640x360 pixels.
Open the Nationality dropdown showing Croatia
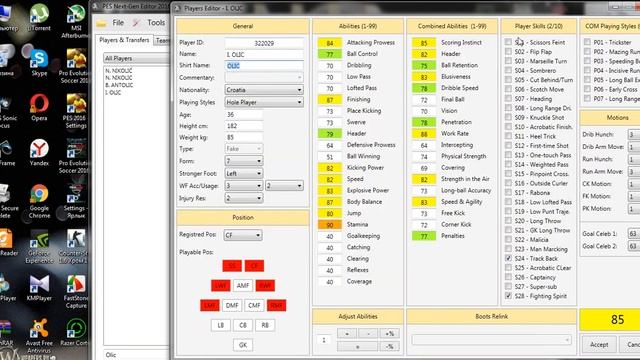tap(264, 90)
